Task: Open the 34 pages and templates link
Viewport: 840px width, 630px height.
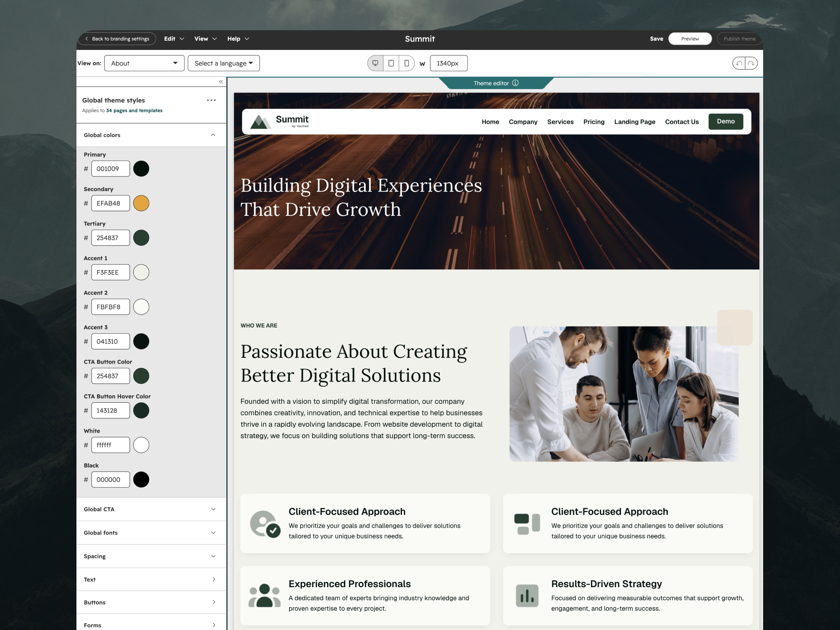Action: (x=134, y=111)
